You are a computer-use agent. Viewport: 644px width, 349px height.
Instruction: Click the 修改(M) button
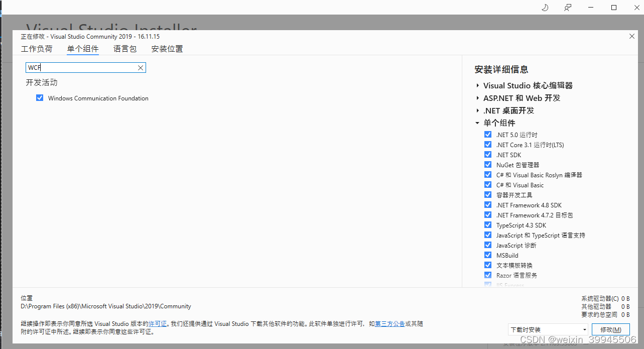(x=610, y=330)
